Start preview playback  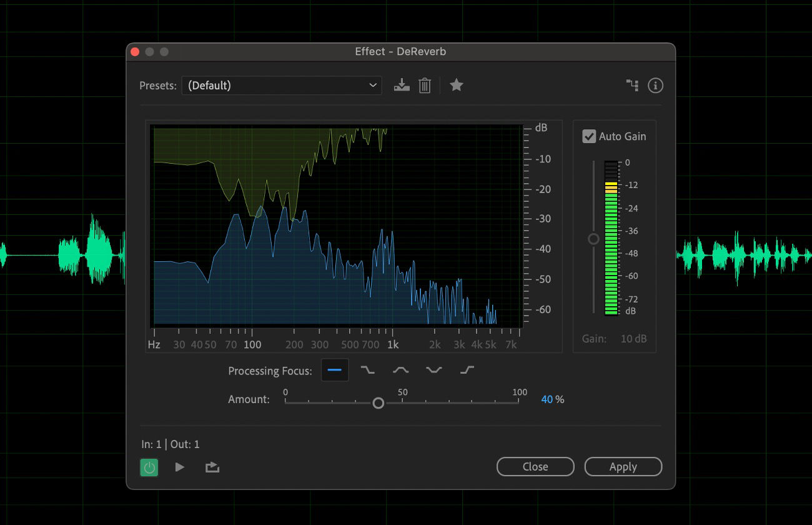coord(180,466)
